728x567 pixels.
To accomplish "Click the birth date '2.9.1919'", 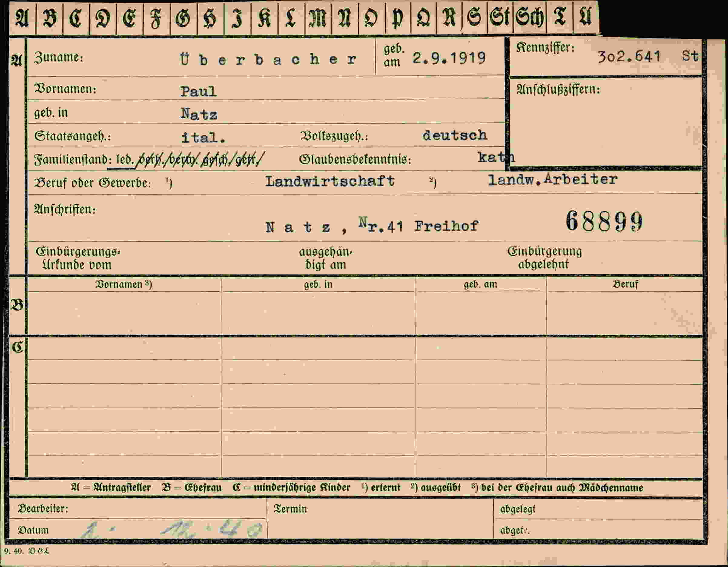I will (x=449, y=58).
